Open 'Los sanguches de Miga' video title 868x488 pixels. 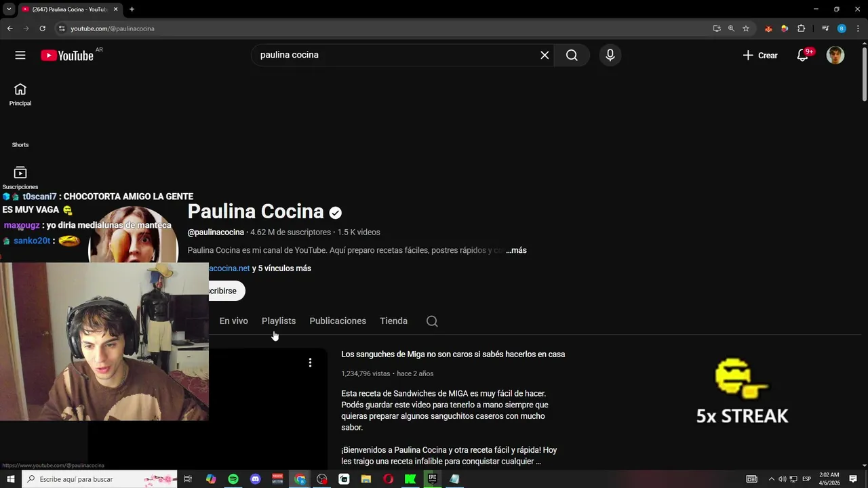click(453, 354)
